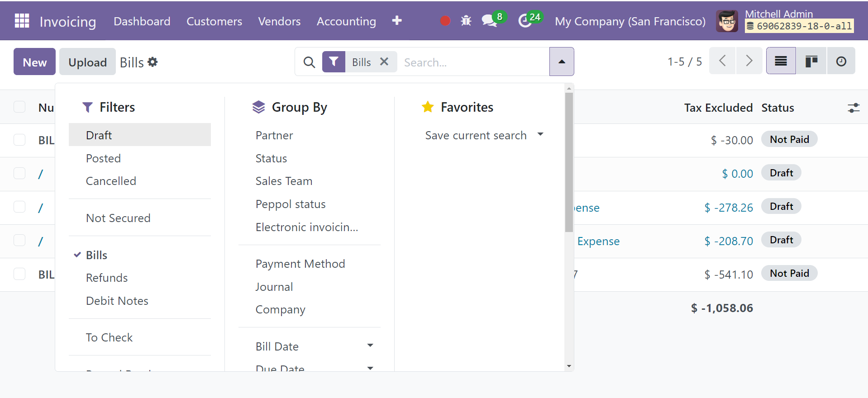Viewport: 868px width, 398px height.
Task: Open the company switcher My Company (San Francisco)
Action: 630,21
